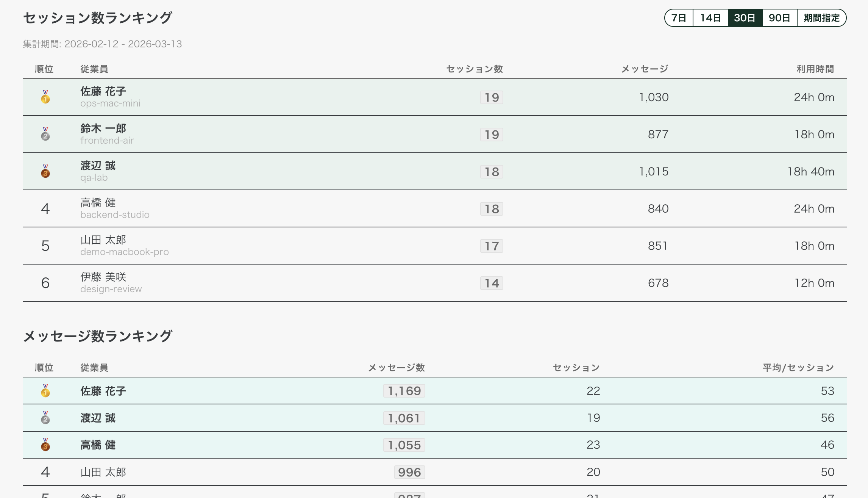Open the 期間指定 custom range option
Viewport: 868px width, 498px height.
[x=821, y=18]
